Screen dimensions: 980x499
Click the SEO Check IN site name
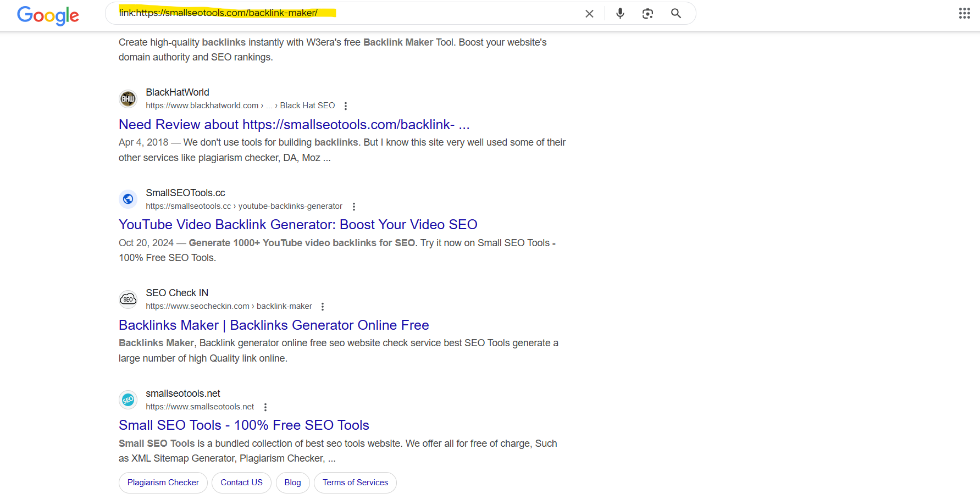coord(177,293)
